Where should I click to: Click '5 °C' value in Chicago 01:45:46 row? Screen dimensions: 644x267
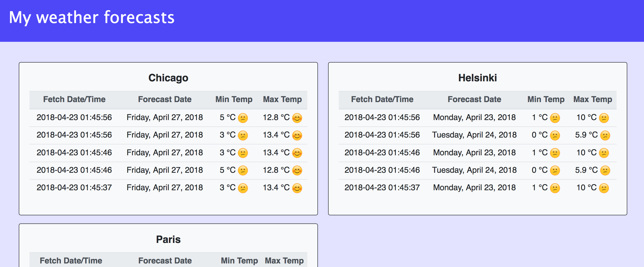click(x=228, y=170)
